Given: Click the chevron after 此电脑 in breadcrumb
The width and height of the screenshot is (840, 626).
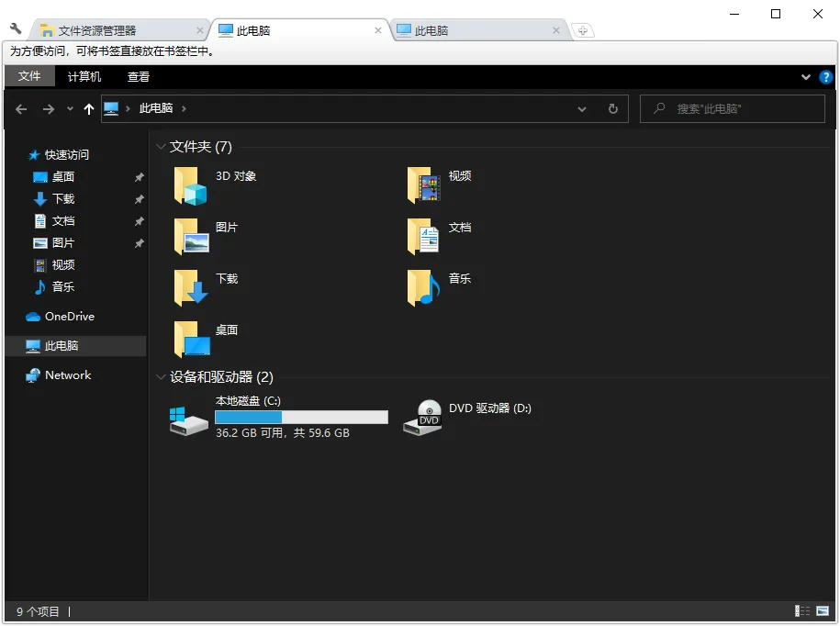Looking at the screenshot, I should (184, 108).
